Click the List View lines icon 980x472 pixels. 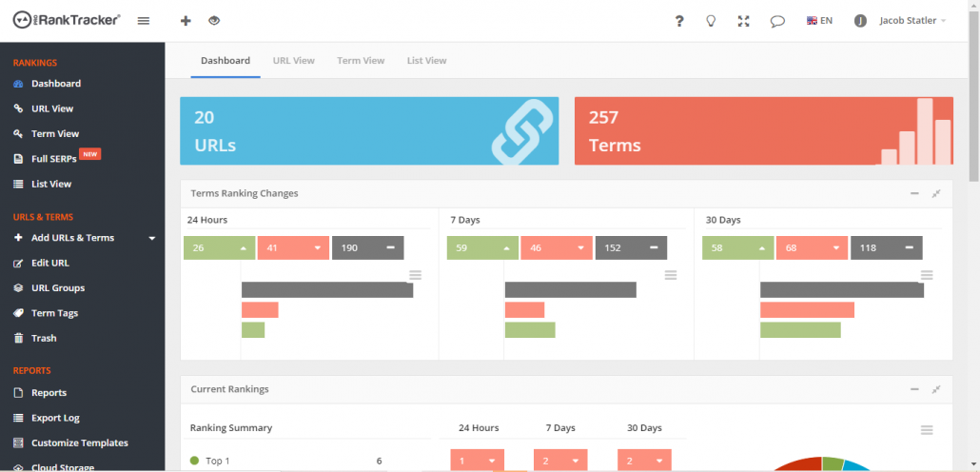click(x=18, y=184)
